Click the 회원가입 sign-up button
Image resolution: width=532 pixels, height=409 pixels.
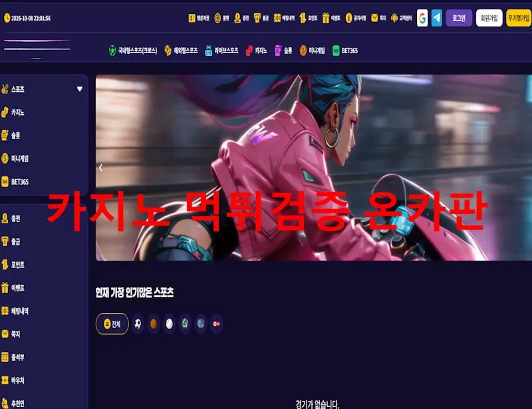489,18
